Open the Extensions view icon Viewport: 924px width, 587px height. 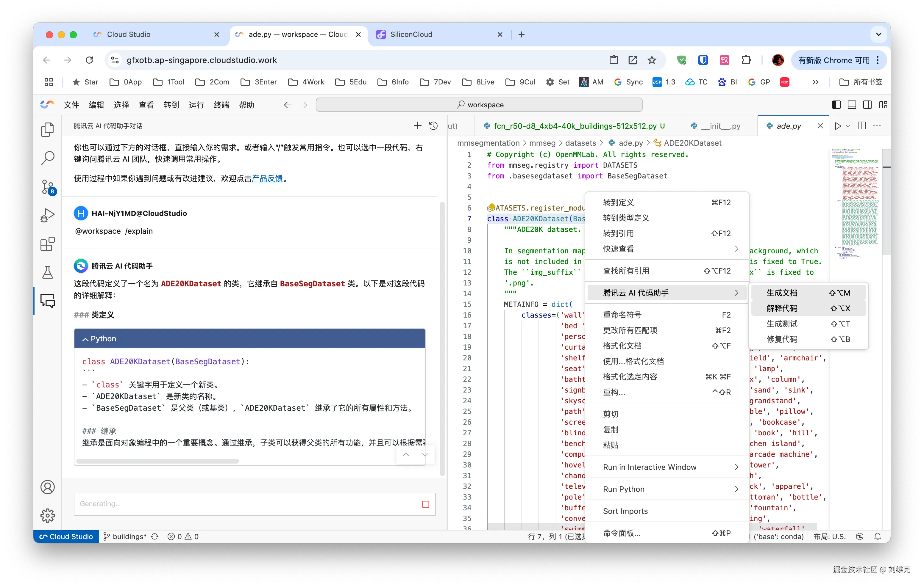click(x=48, y=244)
